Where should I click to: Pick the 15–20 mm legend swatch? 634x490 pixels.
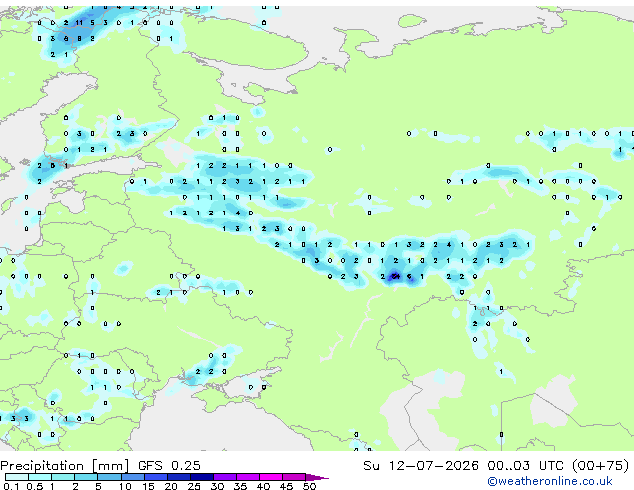tap(155, 477)
